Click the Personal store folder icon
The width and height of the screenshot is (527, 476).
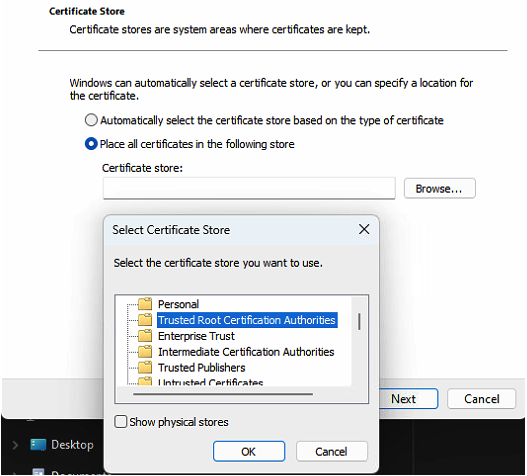[145, 304]
